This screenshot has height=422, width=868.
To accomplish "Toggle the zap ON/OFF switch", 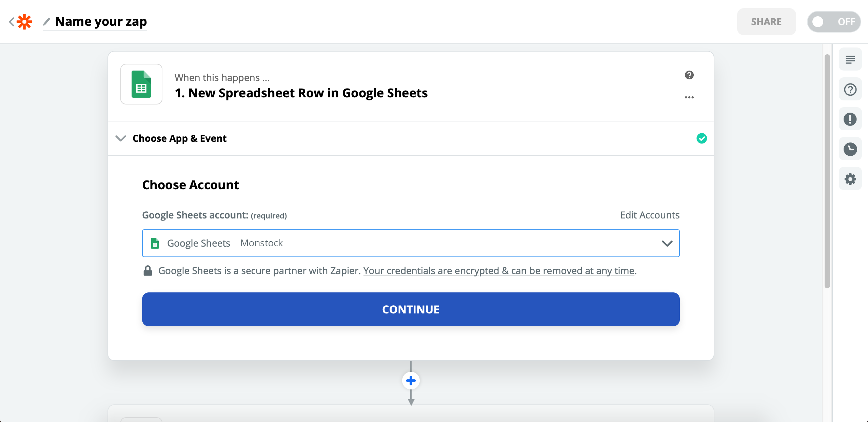I will pyautogui.click(x=834, y=22).
